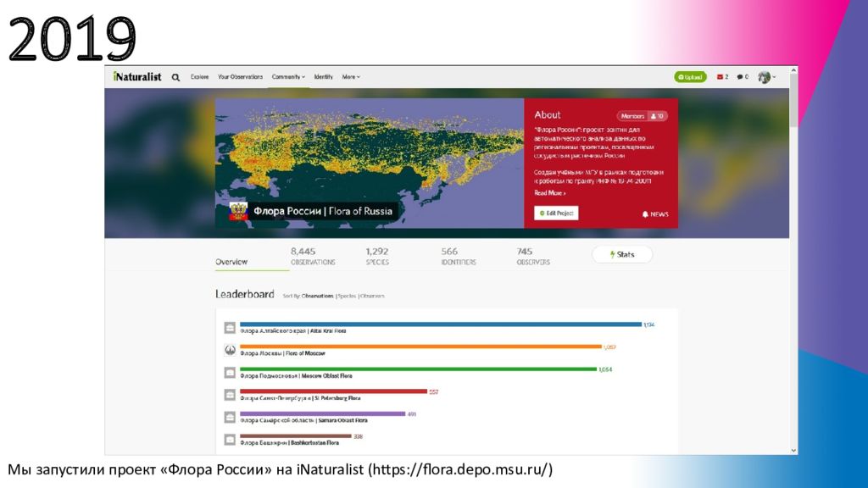
Task: Click the St Petersburg Flora project icon
Action: [230, 395]
